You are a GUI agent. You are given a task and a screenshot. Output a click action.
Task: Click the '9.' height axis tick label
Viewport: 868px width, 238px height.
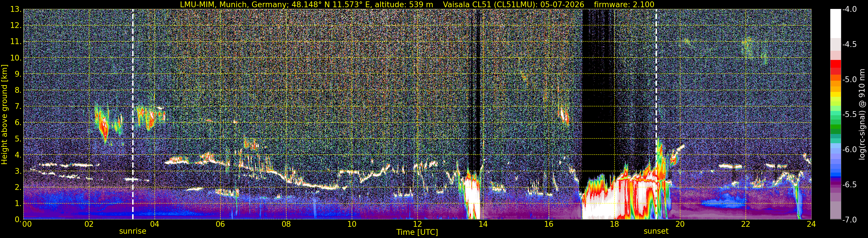click(18, 74)
